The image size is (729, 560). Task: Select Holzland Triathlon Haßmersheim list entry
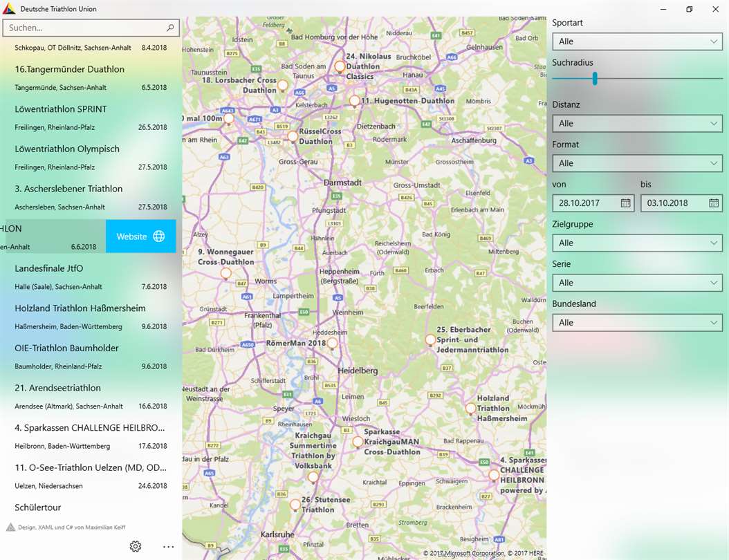click(91, 317)
